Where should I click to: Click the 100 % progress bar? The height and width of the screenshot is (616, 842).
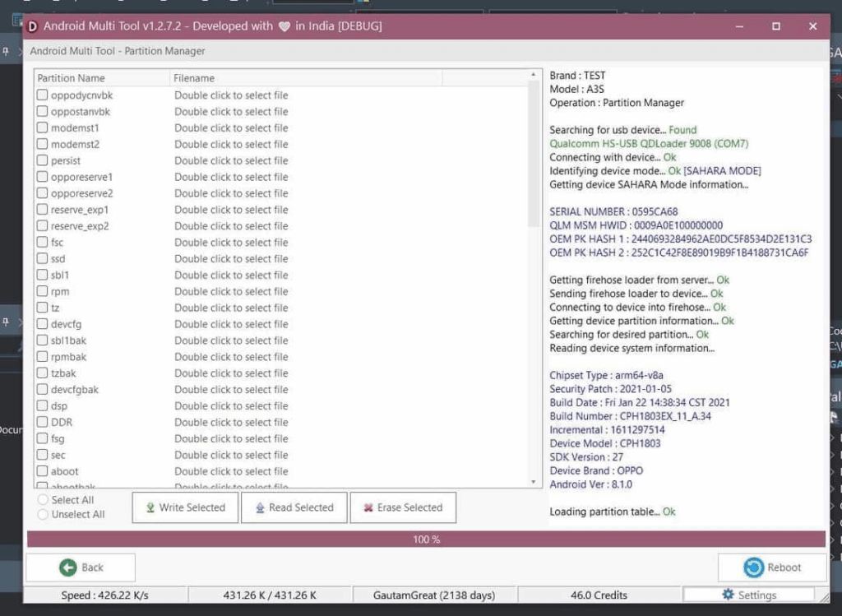point(426,540)
